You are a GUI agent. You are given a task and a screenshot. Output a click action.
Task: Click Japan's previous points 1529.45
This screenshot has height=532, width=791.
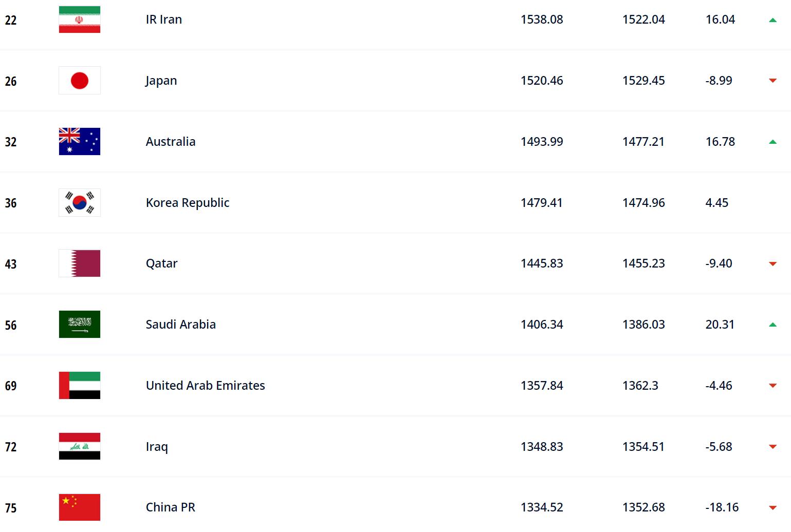pos(643,81)
